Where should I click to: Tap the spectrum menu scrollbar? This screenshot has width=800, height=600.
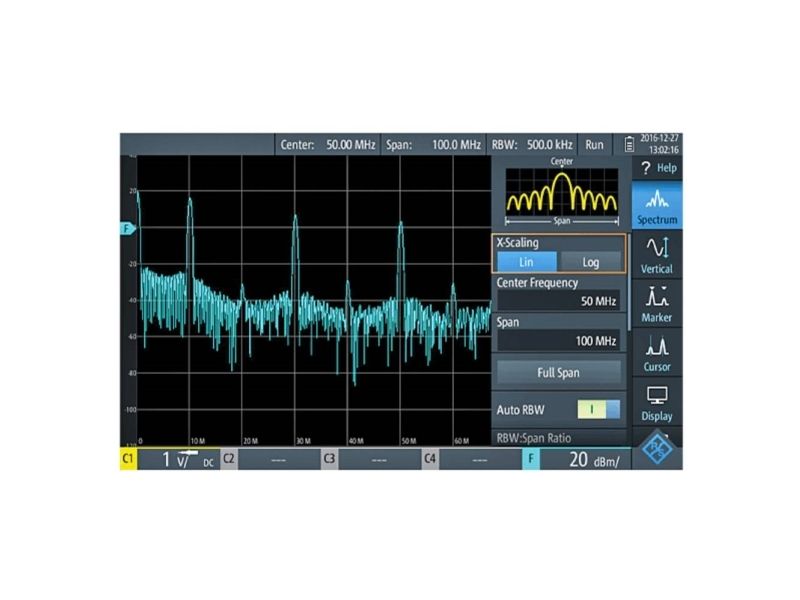point(629,282)
